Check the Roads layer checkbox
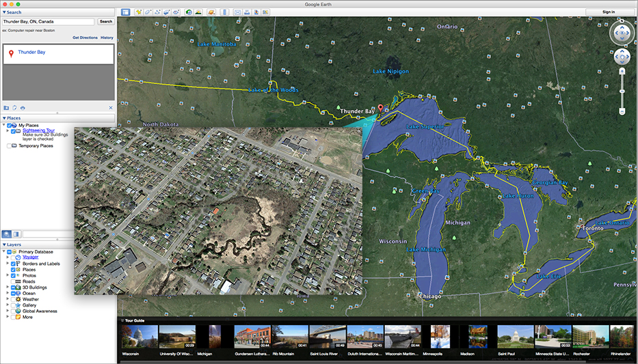638x364 pixels. coord(13,281)
